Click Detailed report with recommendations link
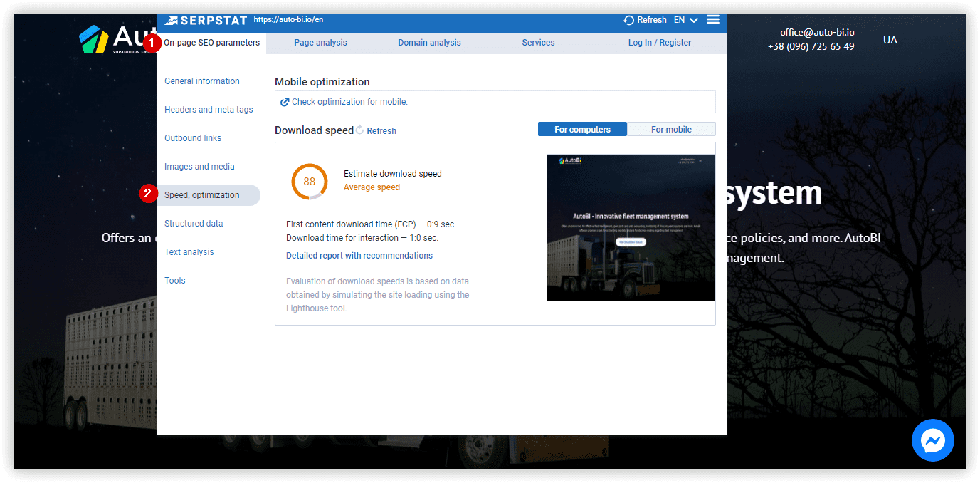 point(359,255)
